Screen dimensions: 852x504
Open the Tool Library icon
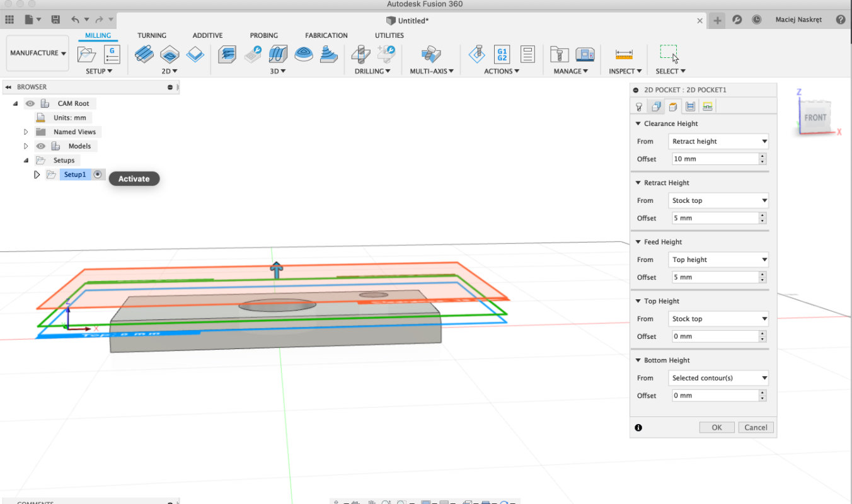click(560, 54)
